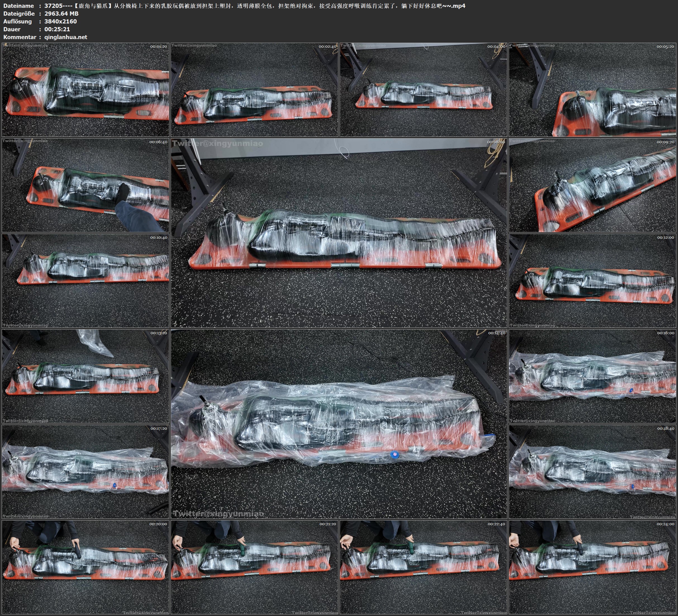
Task: Open the 00:21:20 thumbnail
Action: click(x=254, y=567)
